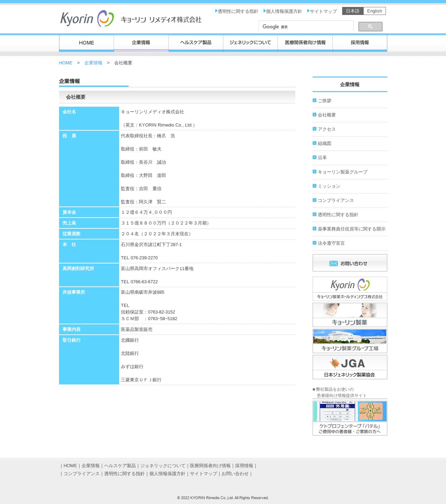Click the arrow icon beside ミッション
The width and height of the screenshot is (446, 504).
[x=315, y=186]
